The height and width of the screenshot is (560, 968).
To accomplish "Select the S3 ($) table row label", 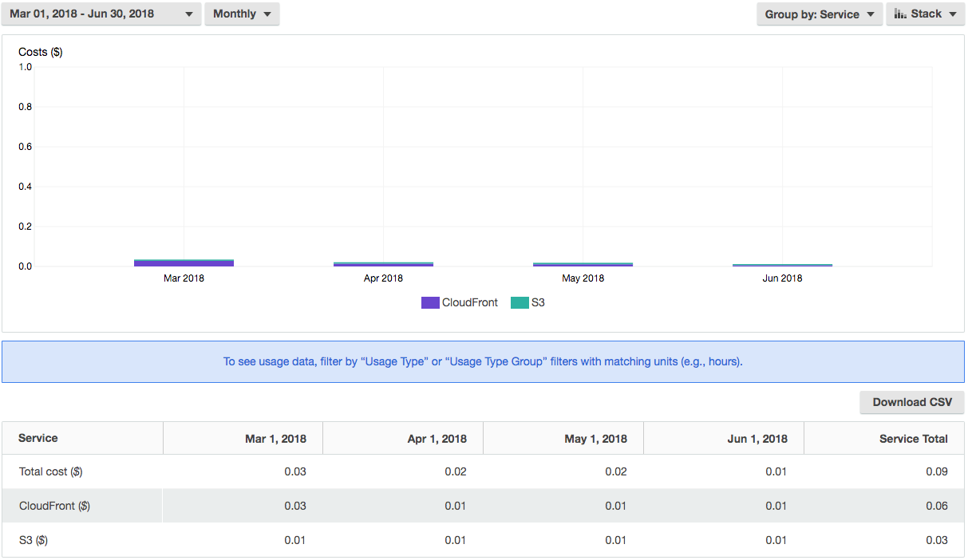I will click(34, 540).
